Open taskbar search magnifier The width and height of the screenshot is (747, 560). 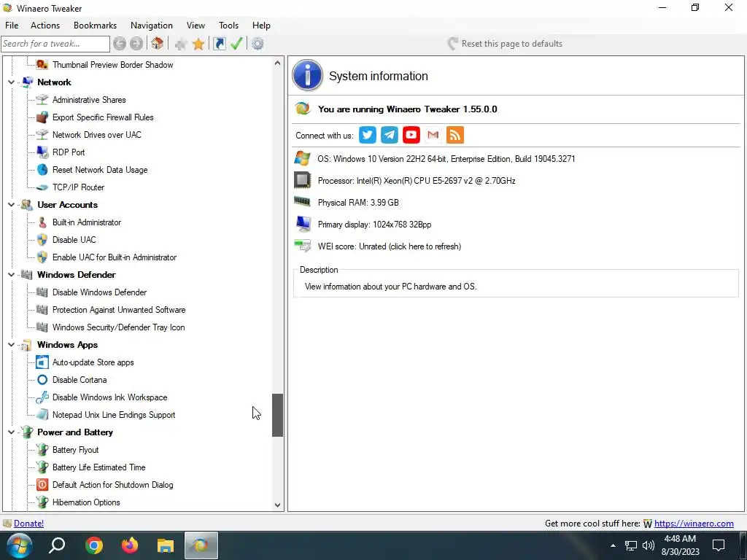(x=57, y=545)
